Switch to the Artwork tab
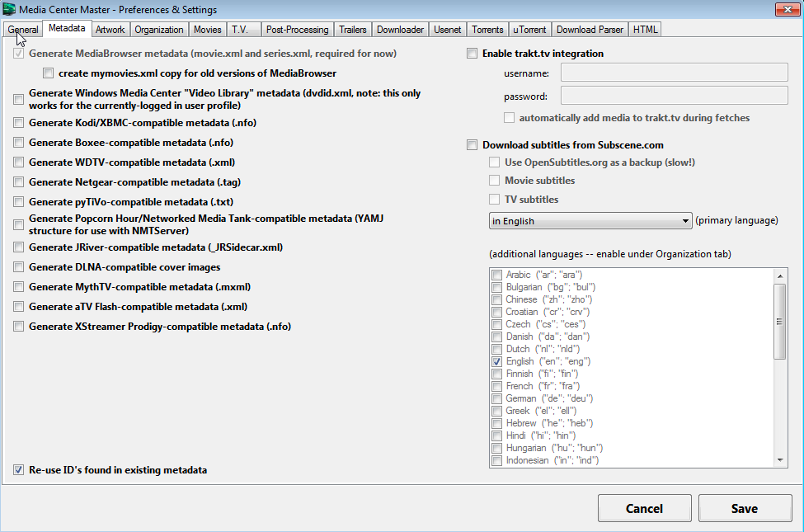 110,30
